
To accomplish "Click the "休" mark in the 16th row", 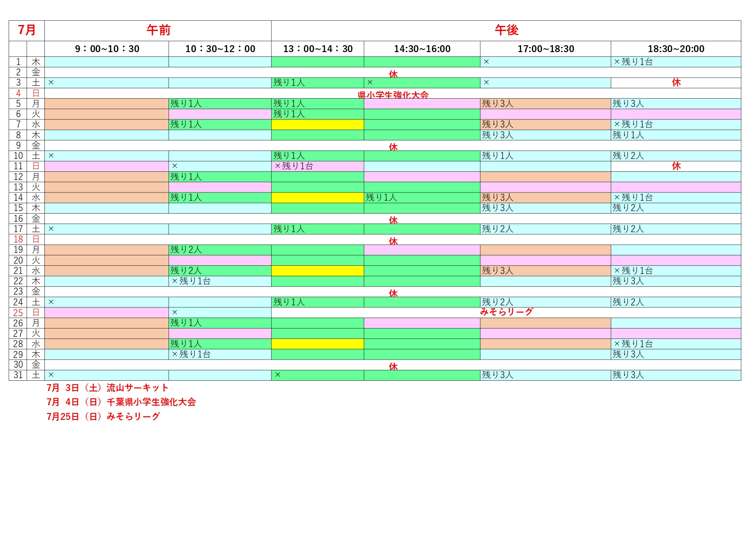I will pos(393,220).
